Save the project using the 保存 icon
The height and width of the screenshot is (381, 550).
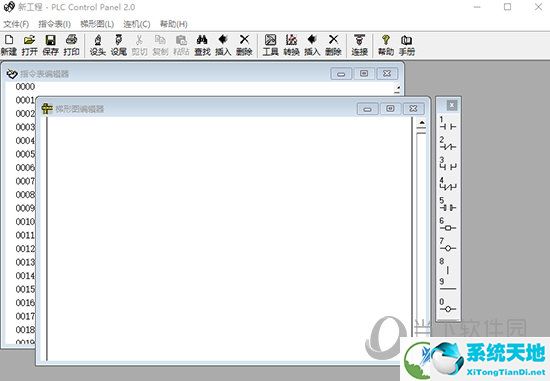pos(51,45)
